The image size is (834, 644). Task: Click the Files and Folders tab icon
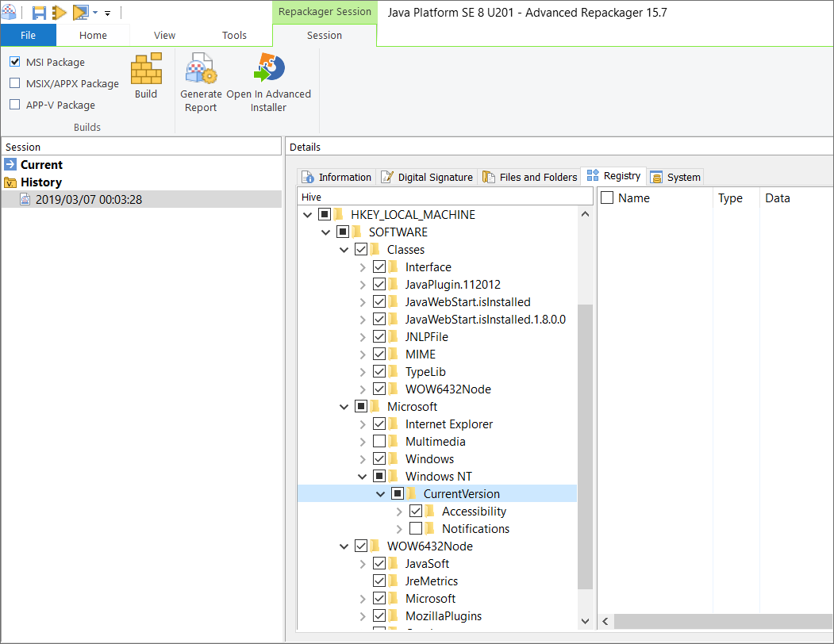coord(488,177)
